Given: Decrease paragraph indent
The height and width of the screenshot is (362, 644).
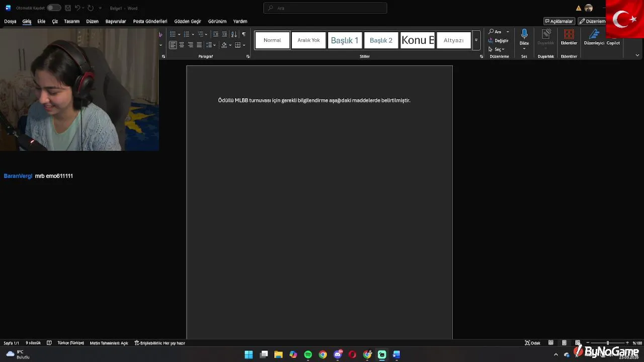Looking at the screenshot, I should (215, 34).
